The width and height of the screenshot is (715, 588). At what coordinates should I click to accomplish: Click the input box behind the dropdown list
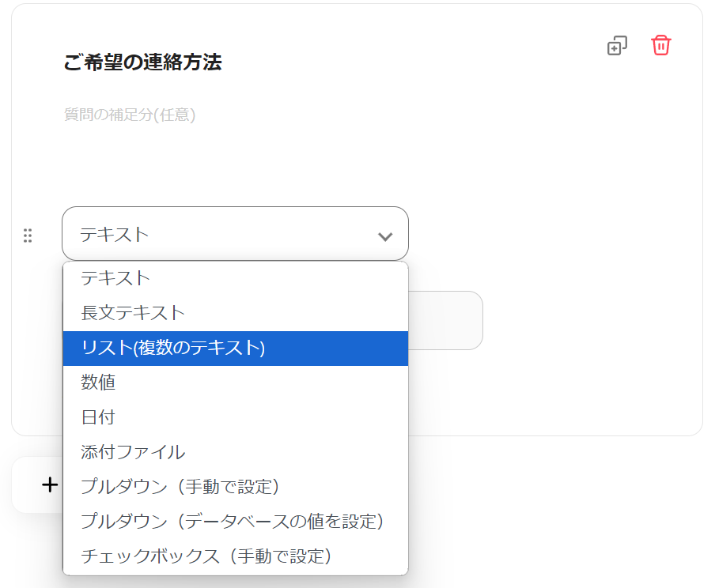445,320
